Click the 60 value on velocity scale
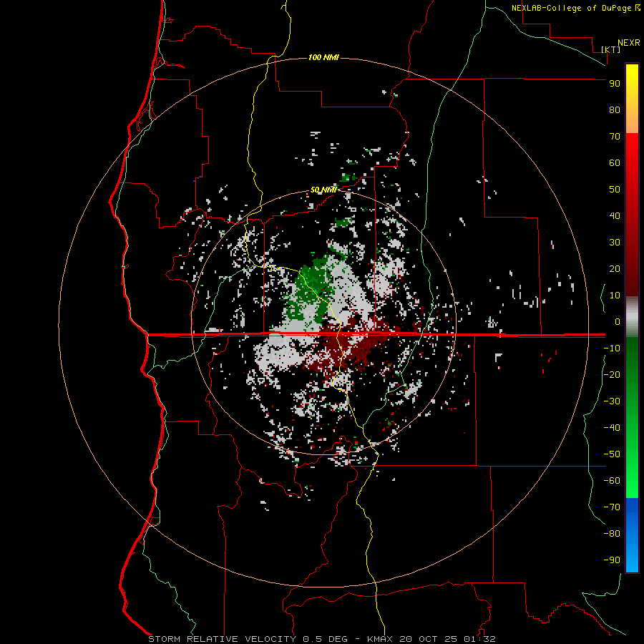The image size is (644, 644). 615,162
